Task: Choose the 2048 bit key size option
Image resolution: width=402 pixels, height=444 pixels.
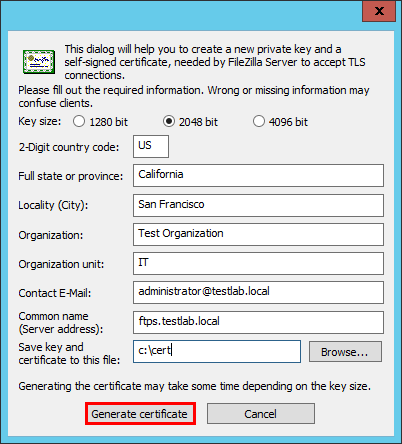Action: click(169, 121)
